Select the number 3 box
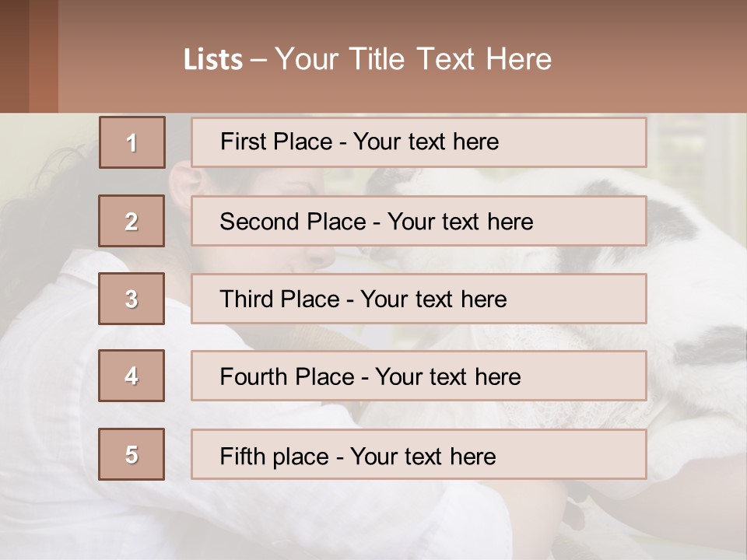The height and width of the screenshot is (560, 747). [132, 299]
